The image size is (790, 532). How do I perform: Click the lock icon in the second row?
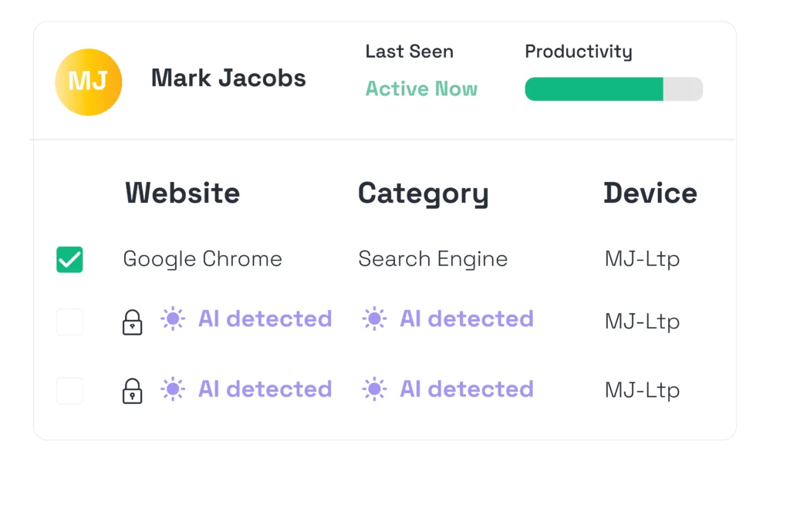point(133,322)
